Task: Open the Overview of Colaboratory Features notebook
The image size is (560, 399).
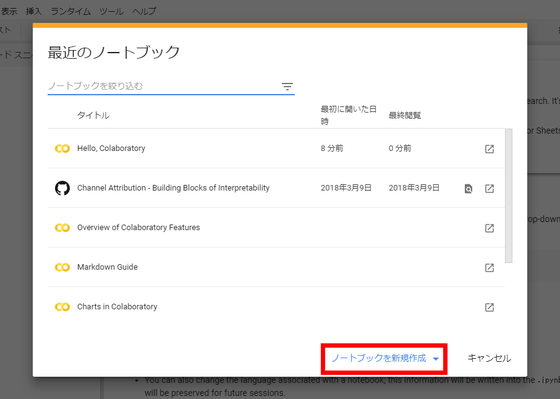Action: coord(139,228)
